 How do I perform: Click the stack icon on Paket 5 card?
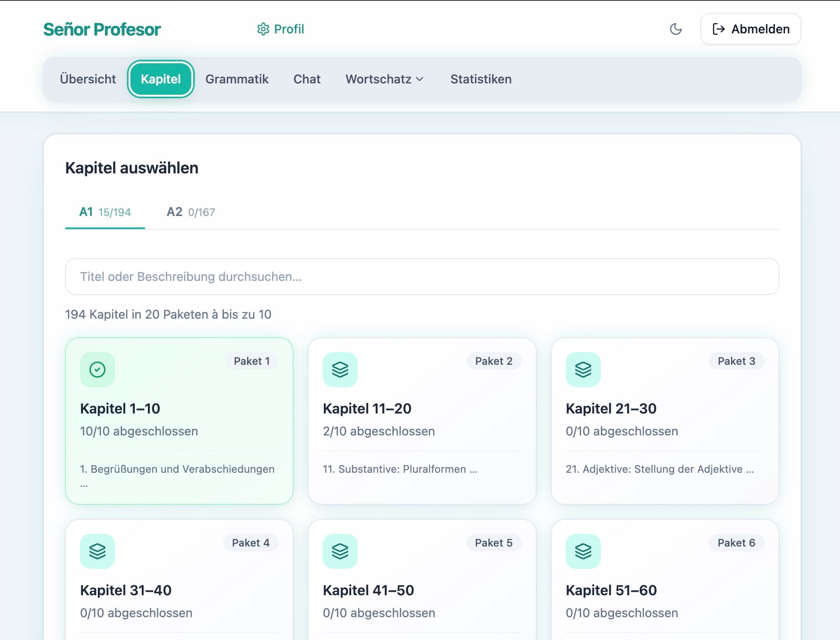coord(340,551)
